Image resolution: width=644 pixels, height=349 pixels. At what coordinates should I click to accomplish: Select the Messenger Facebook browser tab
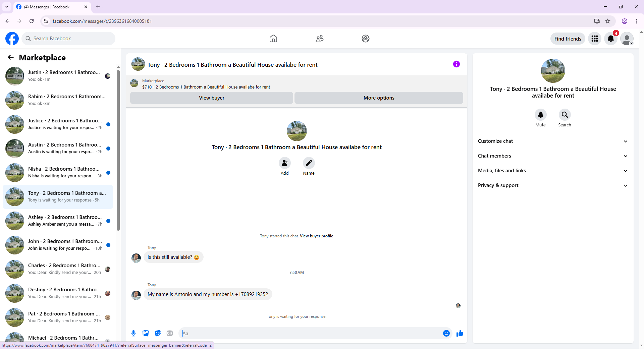coord(52,7)
